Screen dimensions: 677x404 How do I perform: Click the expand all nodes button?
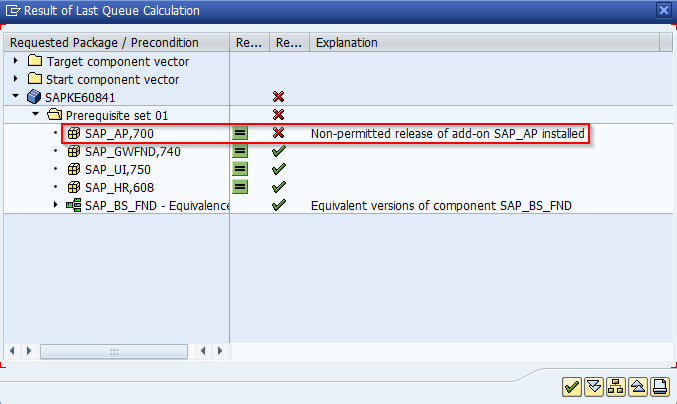(x=594, y=387)
